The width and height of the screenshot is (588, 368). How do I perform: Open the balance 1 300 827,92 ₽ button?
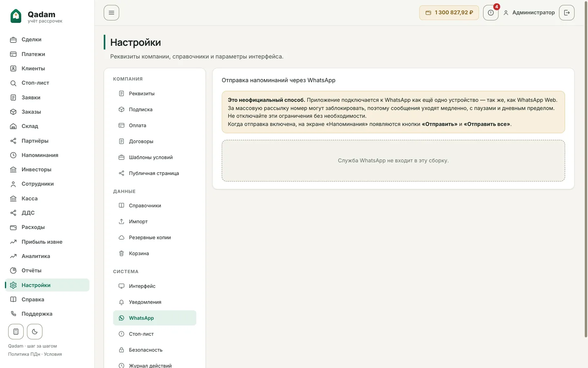pos(449,13)
